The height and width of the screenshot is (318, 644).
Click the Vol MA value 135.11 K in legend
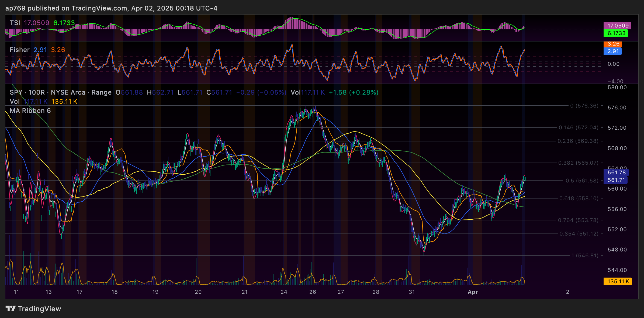(x=64, y=102)
